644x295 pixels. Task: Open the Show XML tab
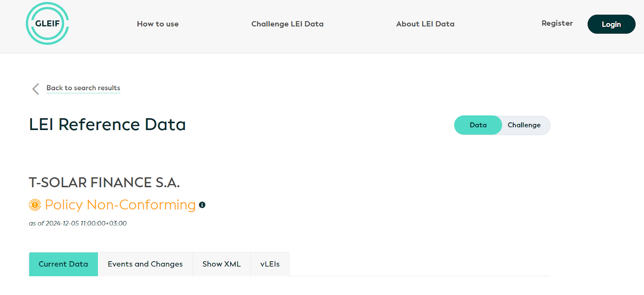click(x=221, y=264)
